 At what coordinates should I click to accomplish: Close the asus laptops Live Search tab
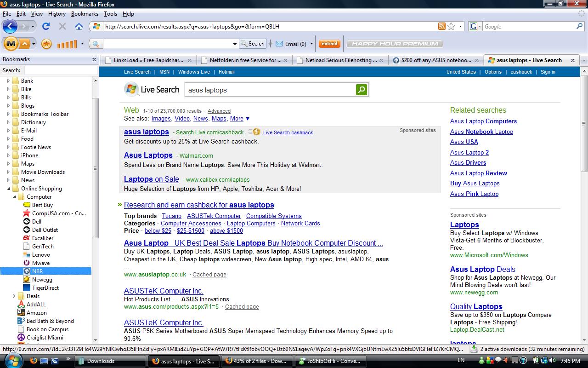coord(573,60)
